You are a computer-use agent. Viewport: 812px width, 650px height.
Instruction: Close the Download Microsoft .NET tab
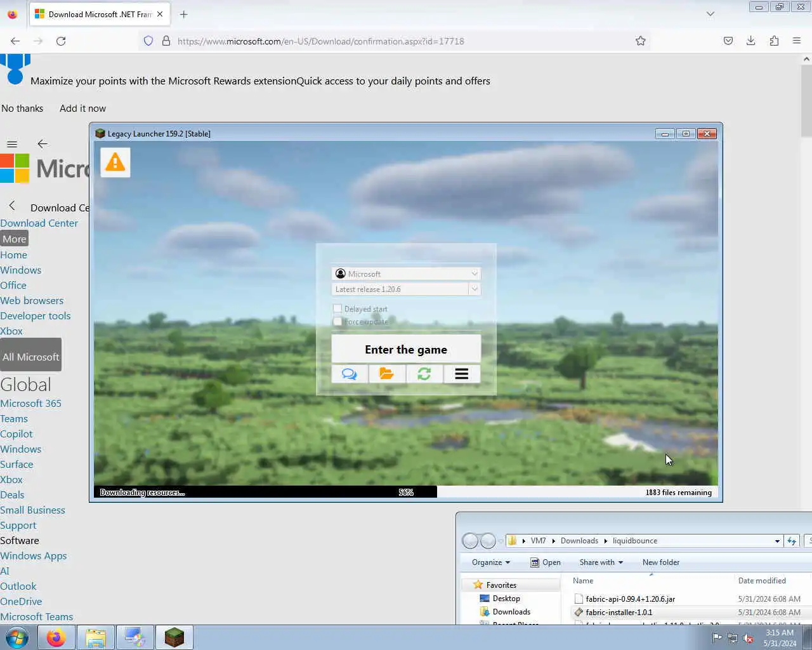[160, 14]
